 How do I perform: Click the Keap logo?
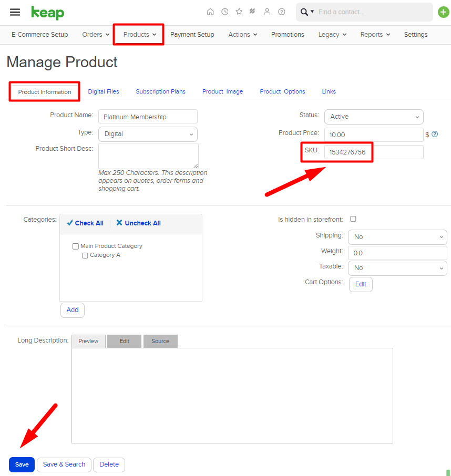(48, 13)
